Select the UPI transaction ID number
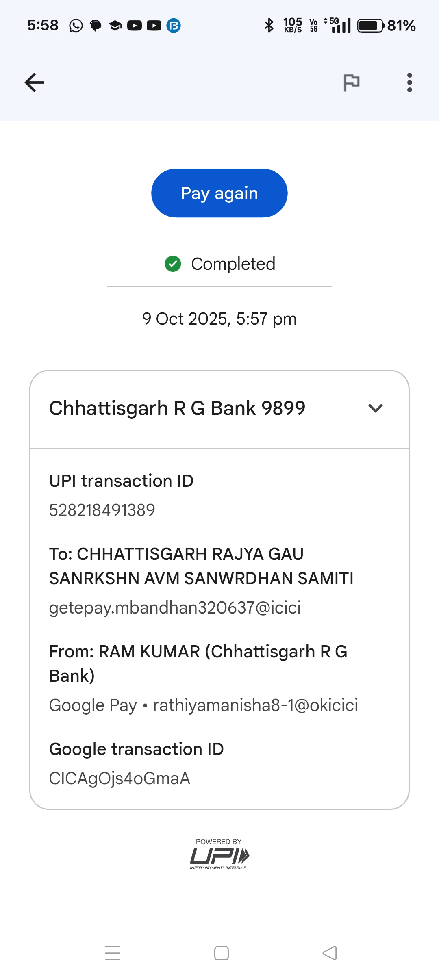 102,510
